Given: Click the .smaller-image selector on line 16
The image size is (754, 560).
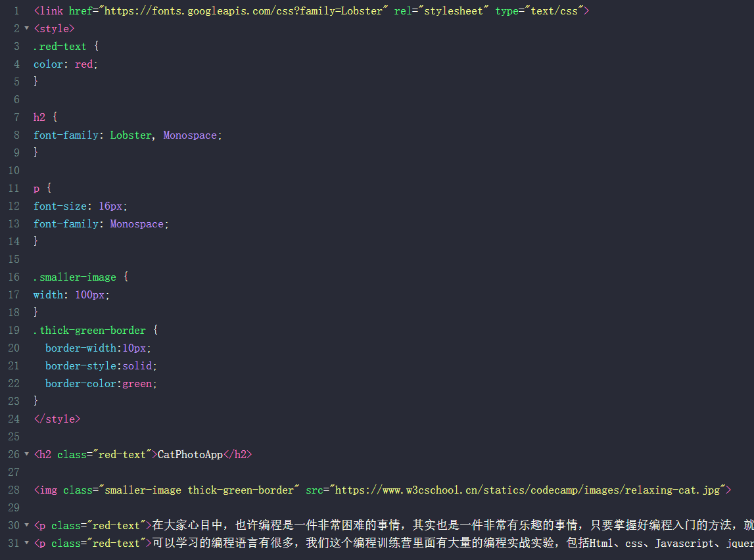Looking at the screenshot, I should (74, 277).
